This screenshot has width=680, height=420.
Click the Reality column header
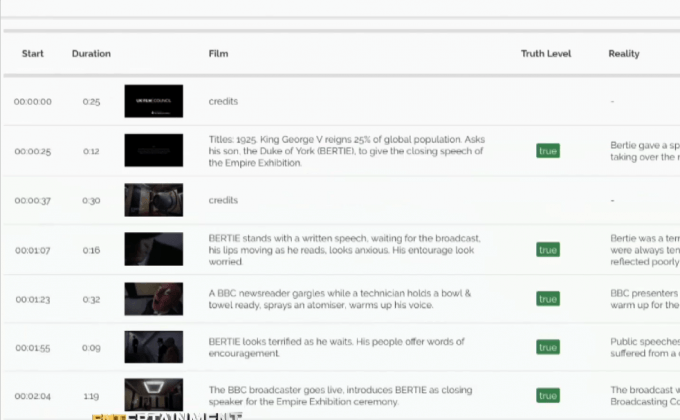tap(624, 54)
